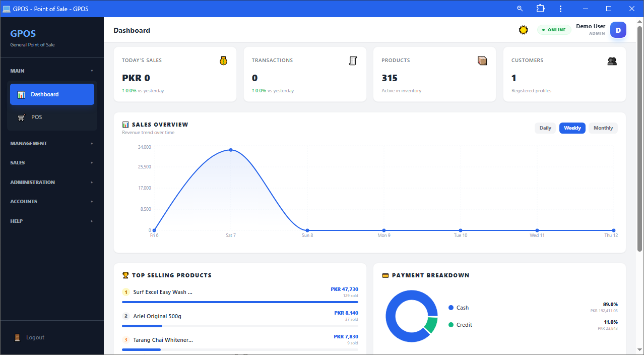Click the receipt icon in Transactions card

[x=353, y=61]
